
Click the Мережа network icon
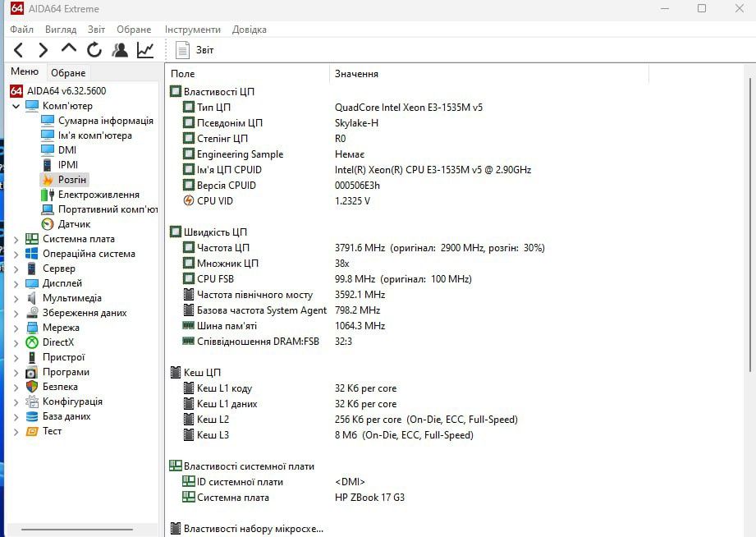coord(32,328)
